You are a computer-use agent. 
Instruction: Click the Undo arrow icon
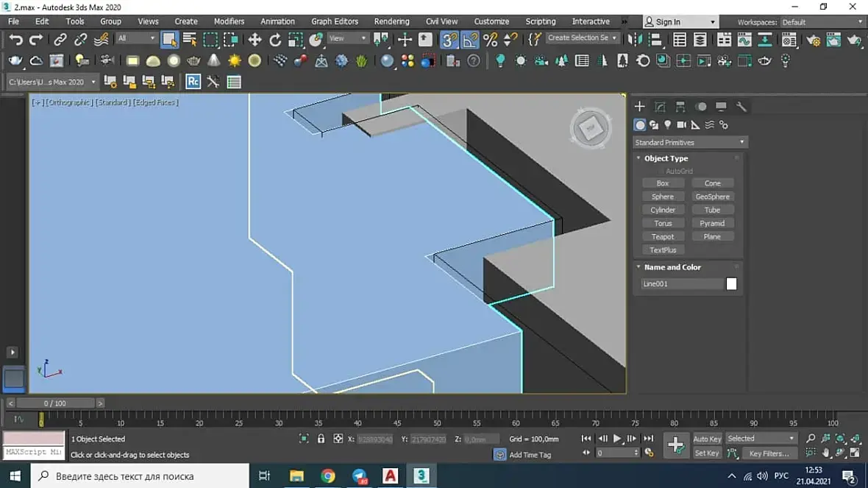tap(16, 40)
